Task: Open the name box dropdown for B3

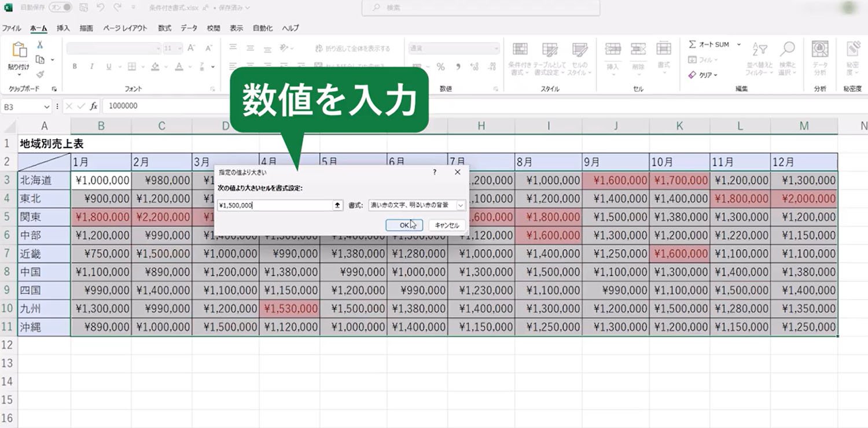Action: [x=46, y=106]
